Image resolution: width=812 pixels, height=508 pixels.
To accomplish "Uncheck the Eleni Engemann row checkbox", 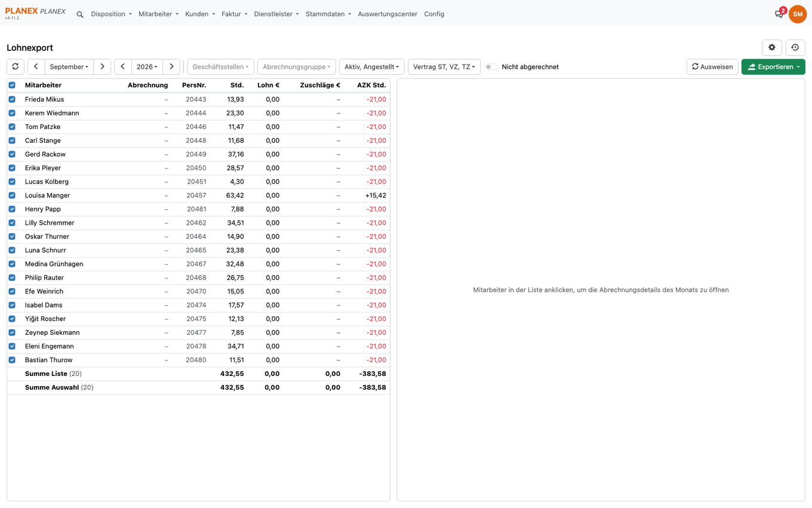I will 12,347.
